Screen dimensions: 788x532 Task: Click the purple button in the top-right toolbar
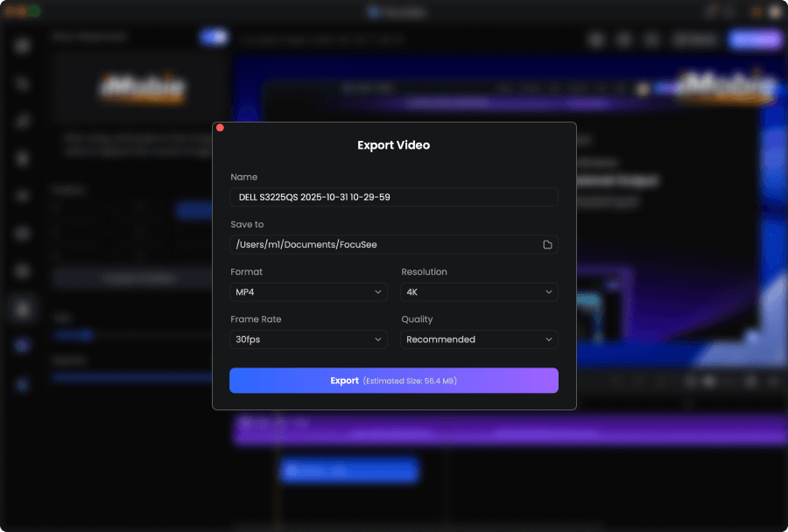(x=755, y=39)
